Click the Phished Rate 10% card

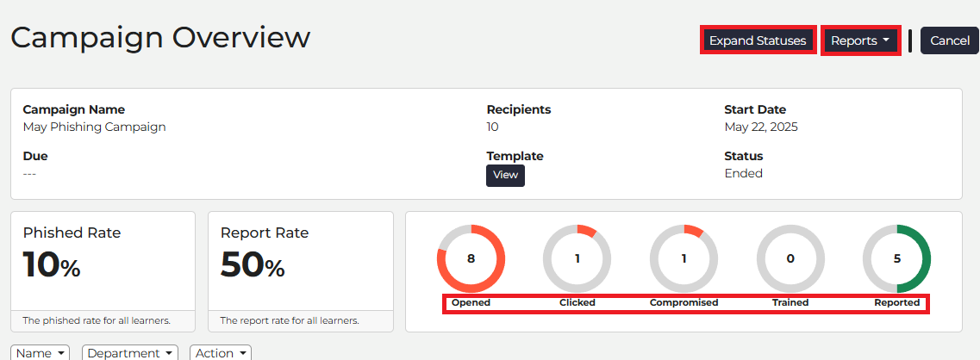coord(103,271)
